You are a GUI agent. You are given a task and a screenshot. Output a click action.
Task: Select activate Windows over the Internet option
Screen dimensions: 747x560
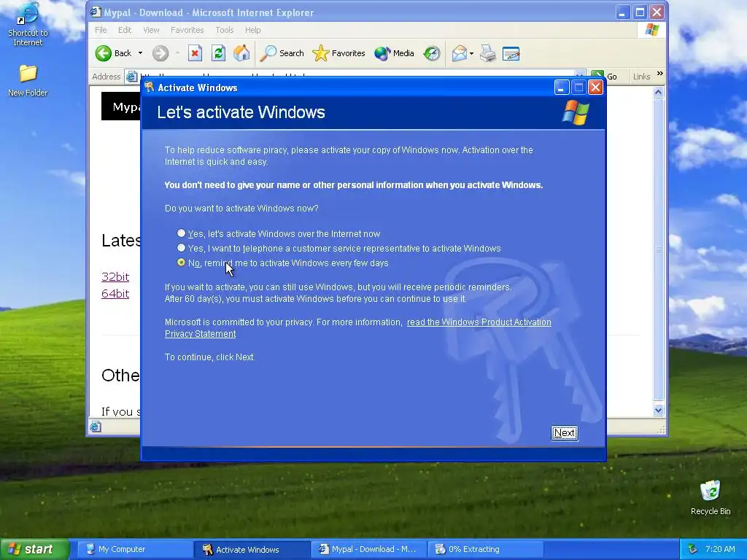click(181, 233)
